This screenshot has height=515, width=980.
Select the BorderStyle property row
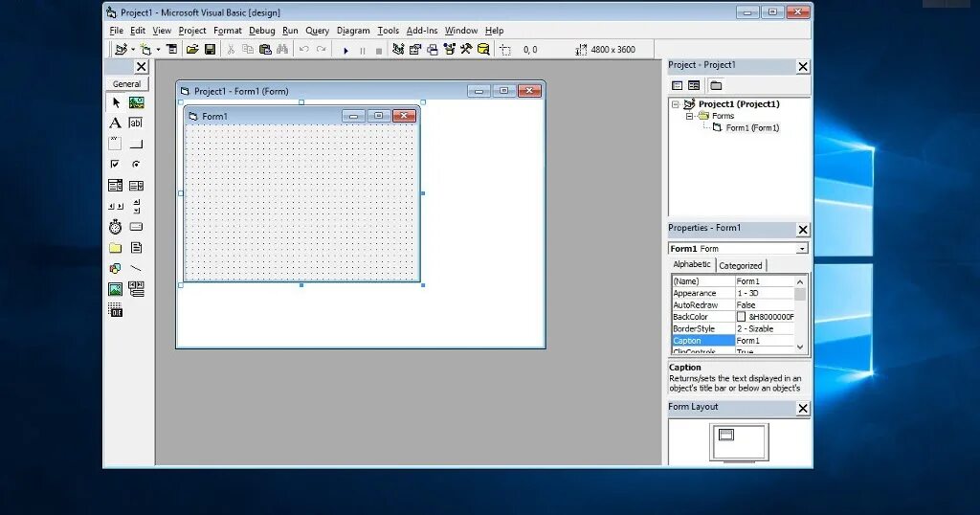point(733,328)
